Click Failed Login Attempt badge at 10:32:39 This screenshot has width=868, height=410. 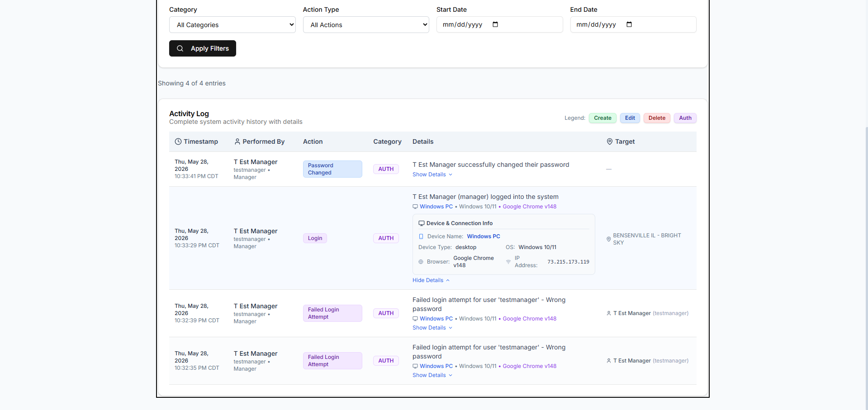click(332, 313)
